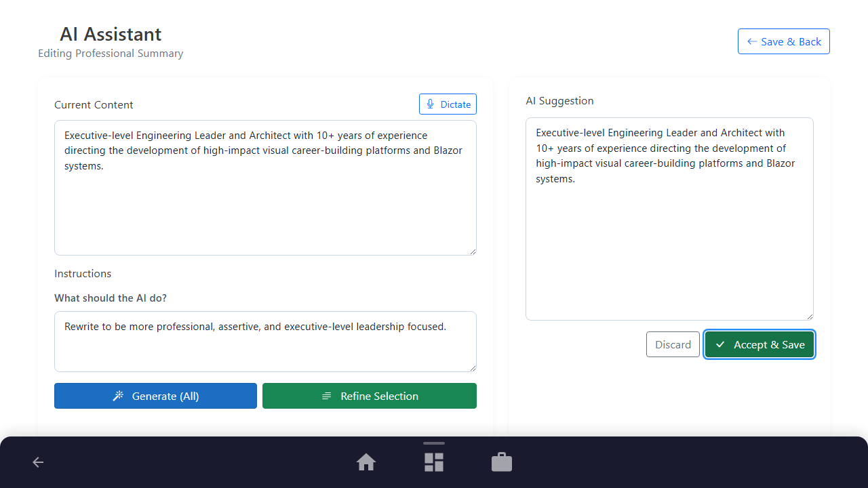Open the briefcase icon in bottom navigation
The width and height of the screenshot is (868, 488).
502,462
